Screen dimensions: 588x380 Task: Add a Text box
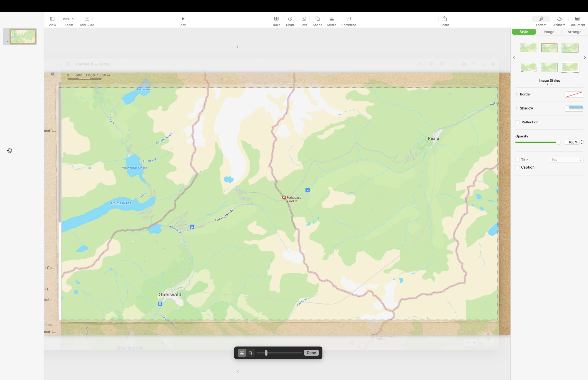tap(304, 19)
